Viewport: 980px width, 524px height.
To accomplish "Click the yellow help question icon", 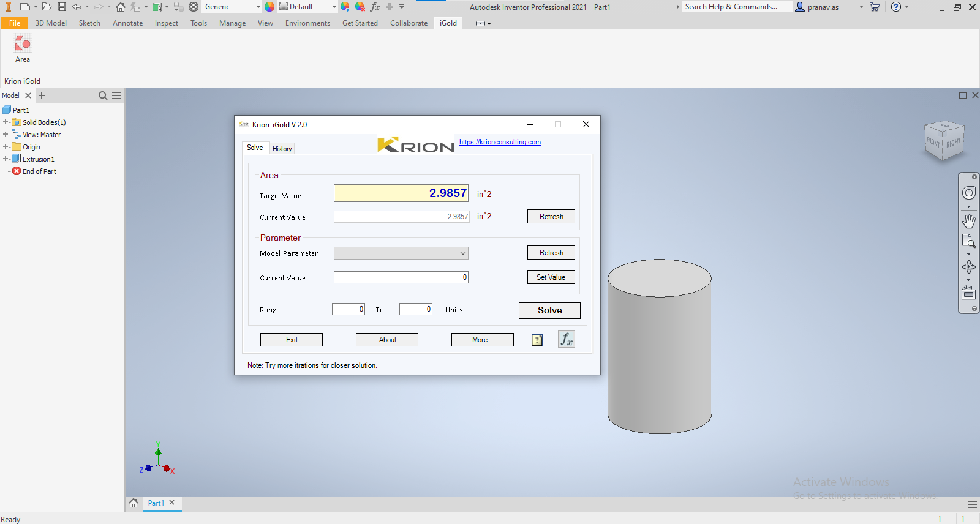I will click(x=537, y=340).
